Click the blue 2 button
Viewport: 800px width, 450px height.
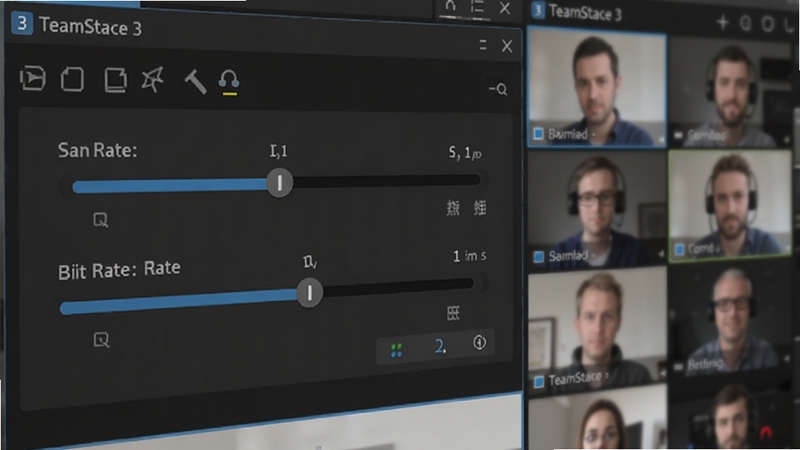coord(440,346)
